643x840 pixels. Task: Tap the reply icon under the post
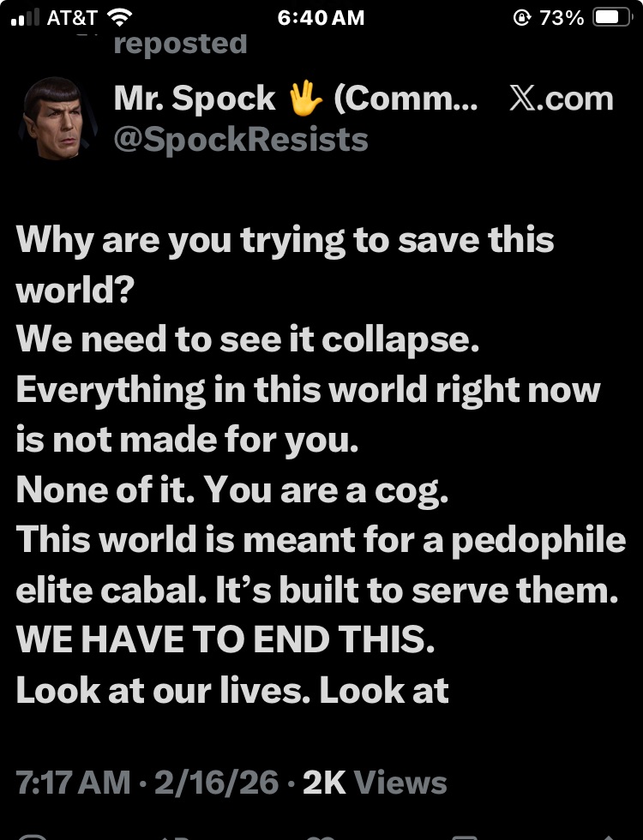tap(33, 834)
